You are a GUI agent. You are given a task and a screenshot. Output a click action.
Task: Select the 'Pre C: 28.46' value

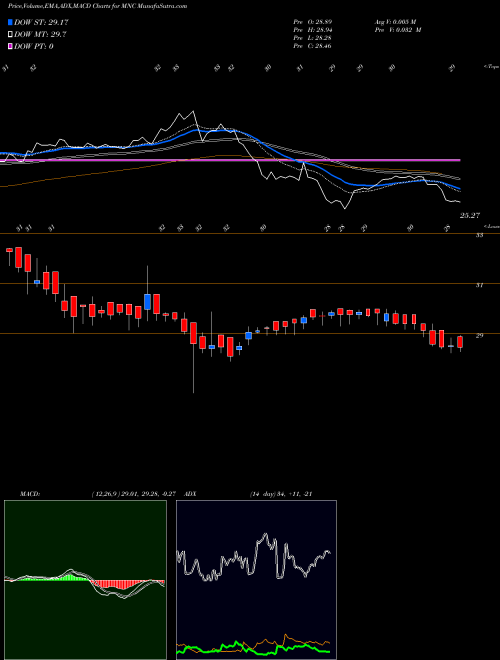[x=313, y=46]
